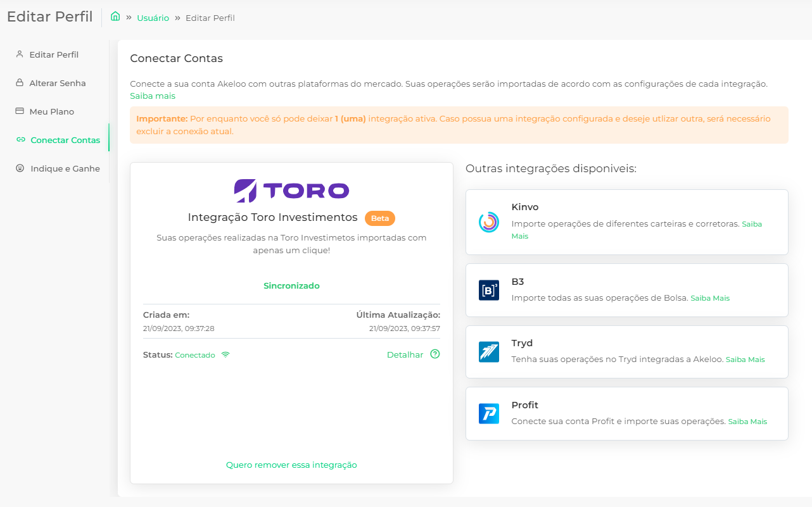
Task: Open Meu Plano in the sidebar
Action: (52, 111)
